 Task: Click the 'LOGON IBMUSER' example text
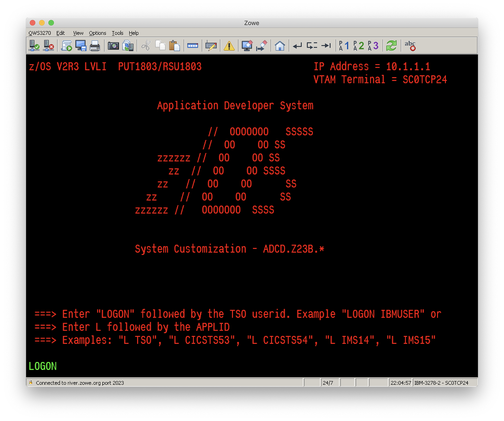pyautogui.click(x=383, y=314)
